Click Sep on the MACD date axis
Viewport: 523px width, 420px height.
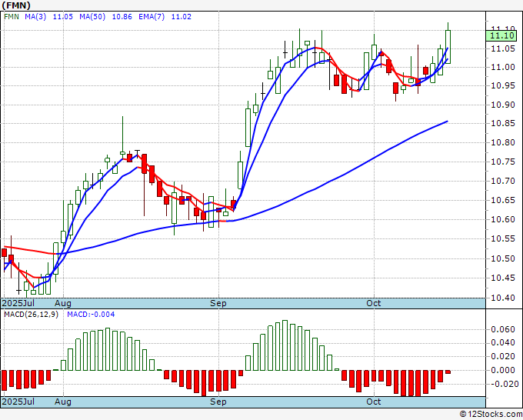click(x=218, y=402)
